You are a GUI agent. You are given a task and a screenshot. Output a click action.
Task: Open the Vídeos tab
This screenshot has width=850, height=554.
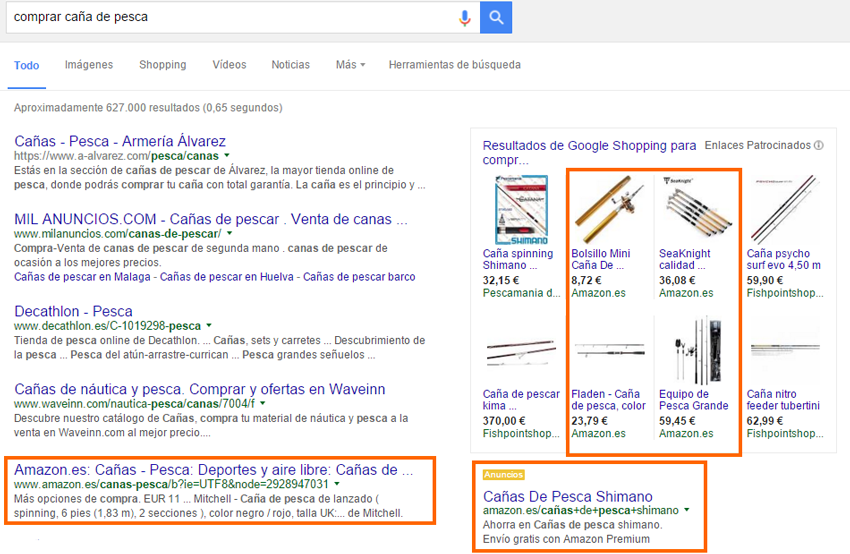coord(229,65)
